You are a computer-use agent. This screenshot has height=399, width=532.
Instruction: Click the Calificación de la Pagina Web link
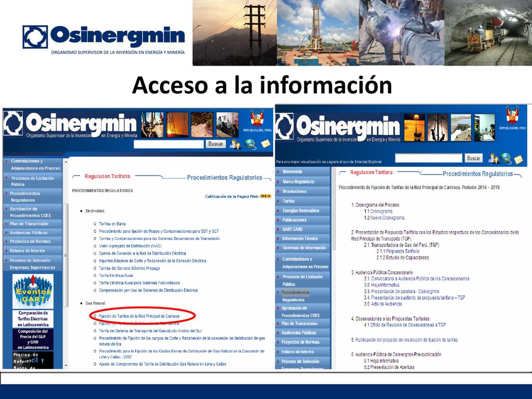point(232,196)
